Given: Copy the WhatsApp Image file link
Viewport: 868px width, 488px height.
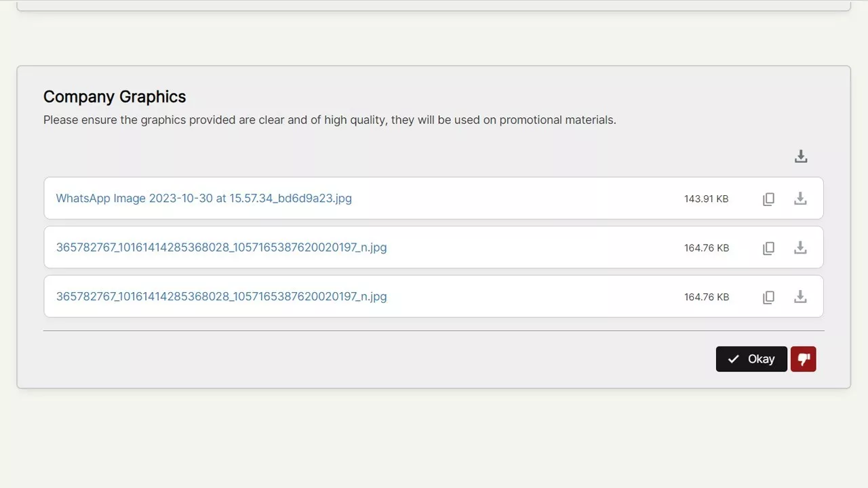Looking at the screenshot, I should tap(768, 199).
